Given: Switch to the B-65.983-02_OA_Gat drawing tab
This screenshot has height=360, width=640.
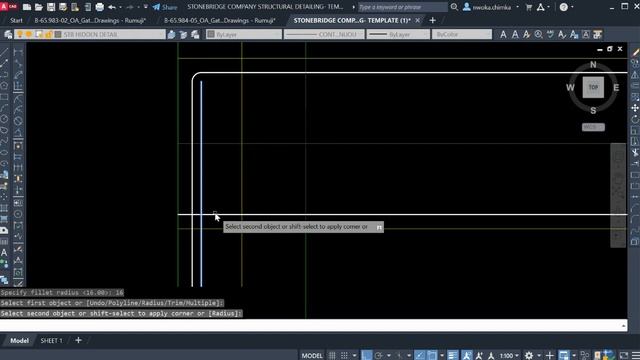Looking at the screenshot, I should (x=90, y=20).
